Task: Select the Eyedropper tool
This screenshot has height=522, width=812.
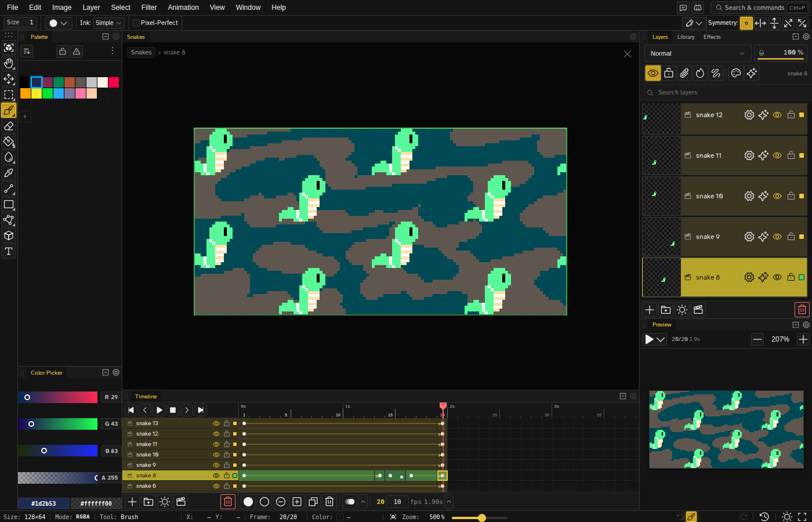Action: click(9, 173)
